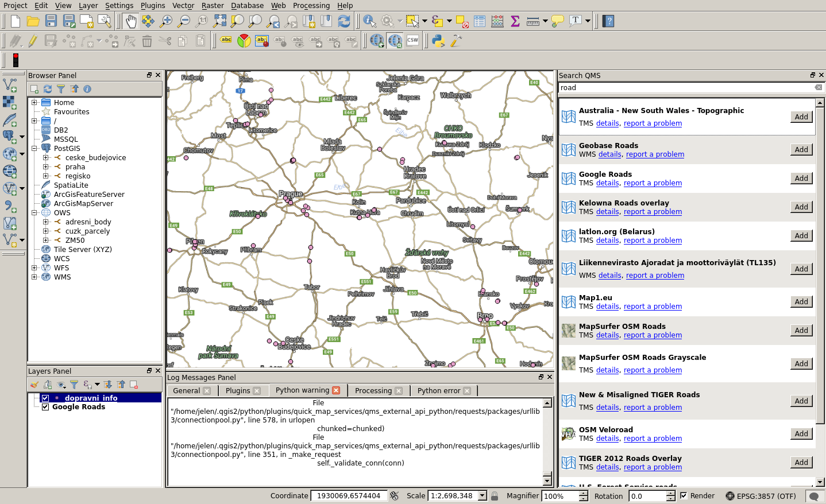Image resolution: width=826 pixels, height=504 pixels.
Task: Increase the Rotation spinner value
Action: coord(670,493)
